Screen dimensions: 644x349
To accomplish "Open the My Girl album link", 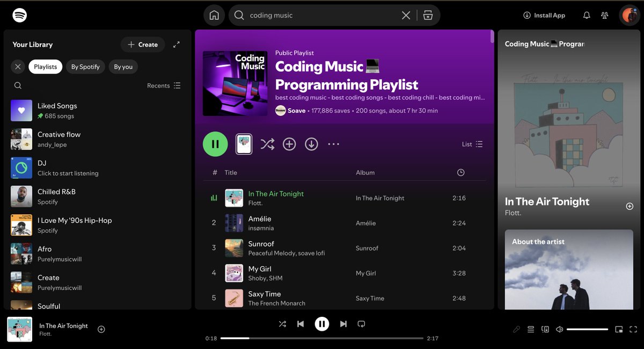I will [x=365, y=273].
